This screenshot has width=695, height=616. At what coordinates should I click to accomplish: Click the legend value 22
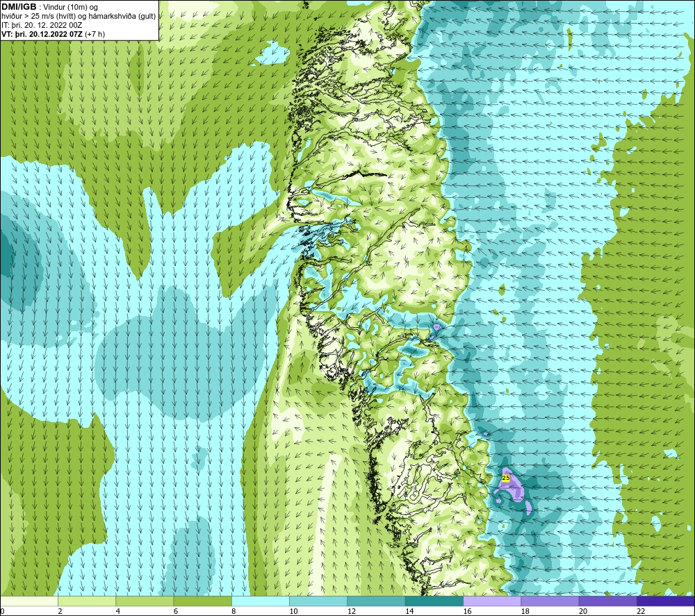coord(641,611)
